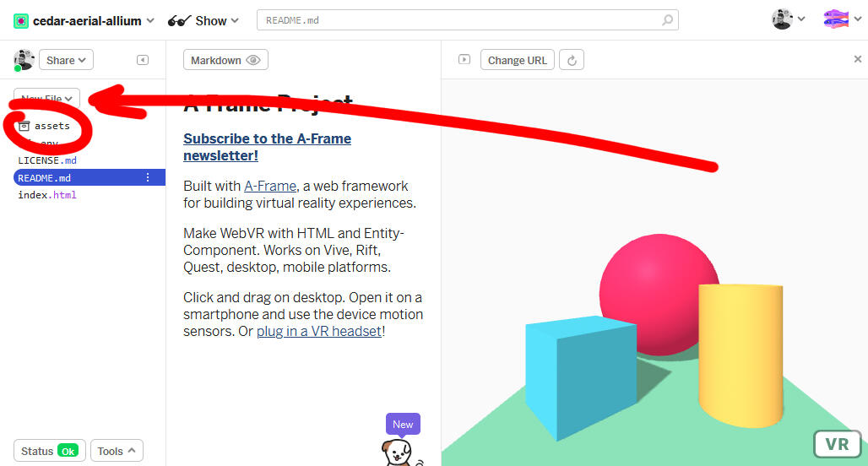Click the search magnifier icon
868x466 pixels.
[x=668, y=20]
